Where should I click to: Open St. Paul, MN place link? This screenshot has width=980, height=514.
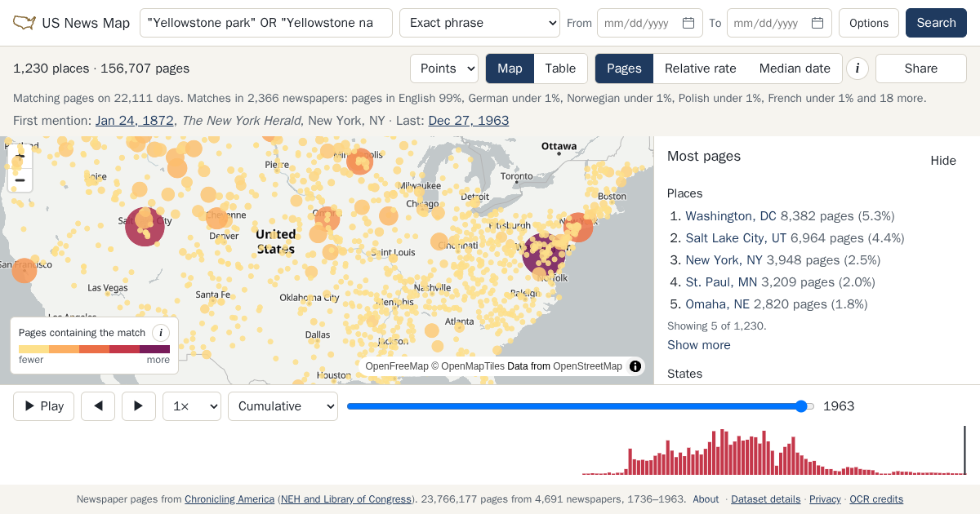click(x=721, y=282)
